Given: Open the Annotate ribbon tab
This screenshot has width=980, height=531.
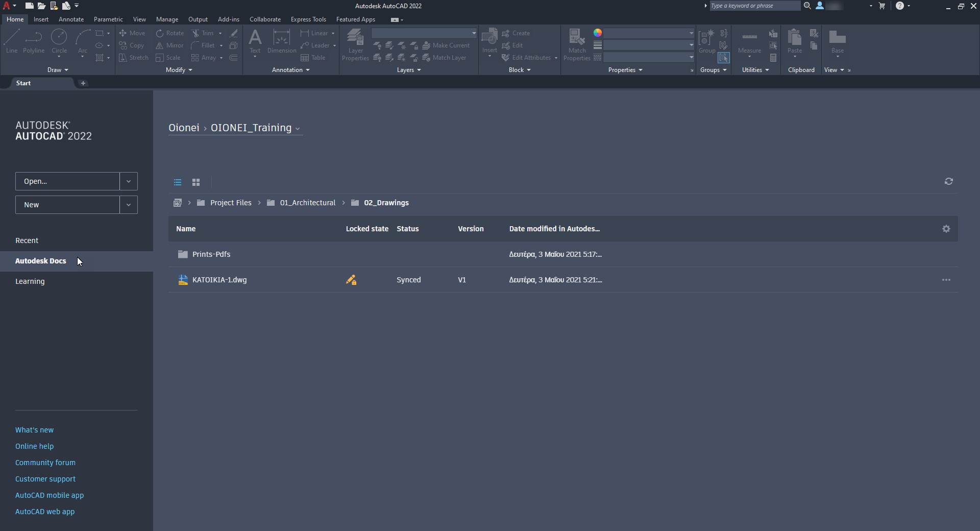Looking at the screenshot, I should [x=71, y=19].
